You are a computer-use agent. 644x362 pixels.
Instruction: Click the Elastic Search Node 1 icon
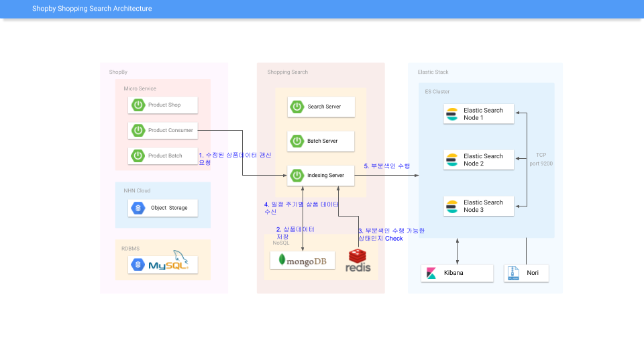pos(452,114)
